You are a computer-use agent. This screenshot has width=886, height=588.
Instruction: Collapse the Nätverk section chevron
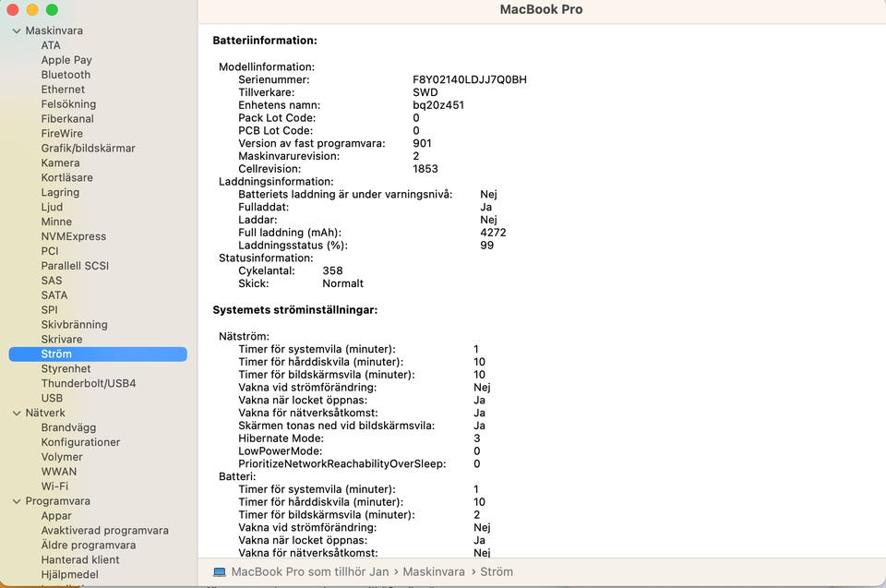(17, 414)
